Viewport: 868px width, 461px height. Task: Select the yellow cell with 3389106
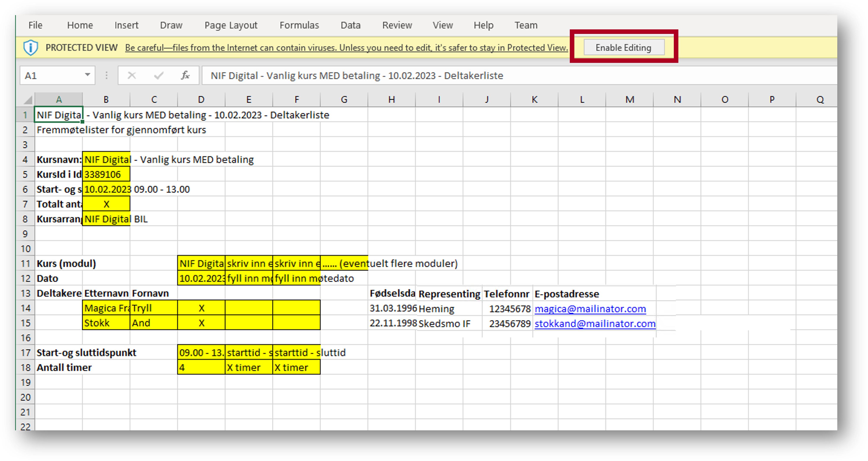(x=106, y=174)
